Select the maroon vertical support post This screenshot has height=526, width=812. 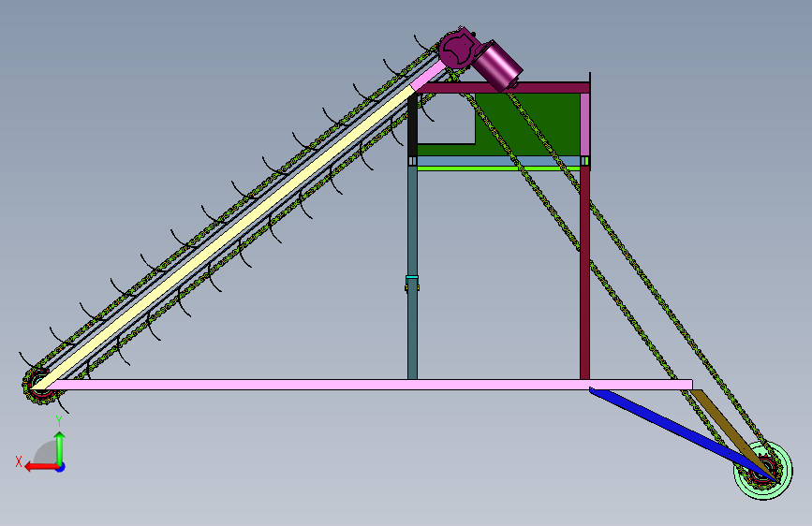pos(584,271)
